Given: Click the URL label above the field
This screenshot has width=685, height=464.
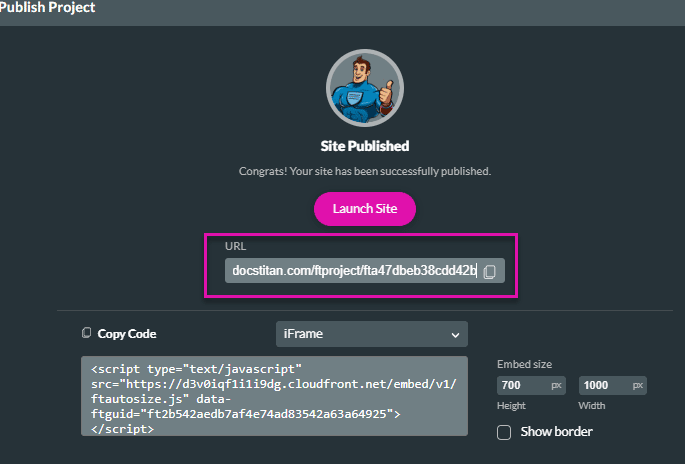Looking at the screenshot, I should click(x=236, y=246).
